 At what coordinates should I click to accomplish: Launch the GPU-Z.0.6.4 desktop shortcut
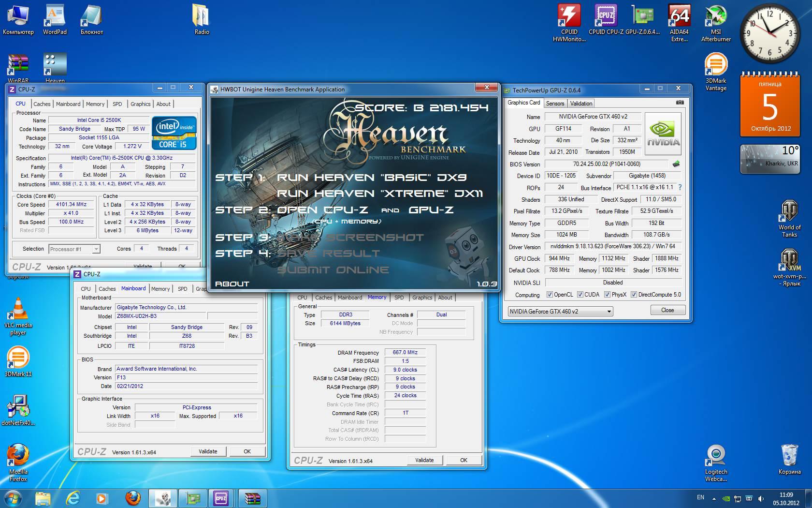pyautogui.click(x=642, y=19)
